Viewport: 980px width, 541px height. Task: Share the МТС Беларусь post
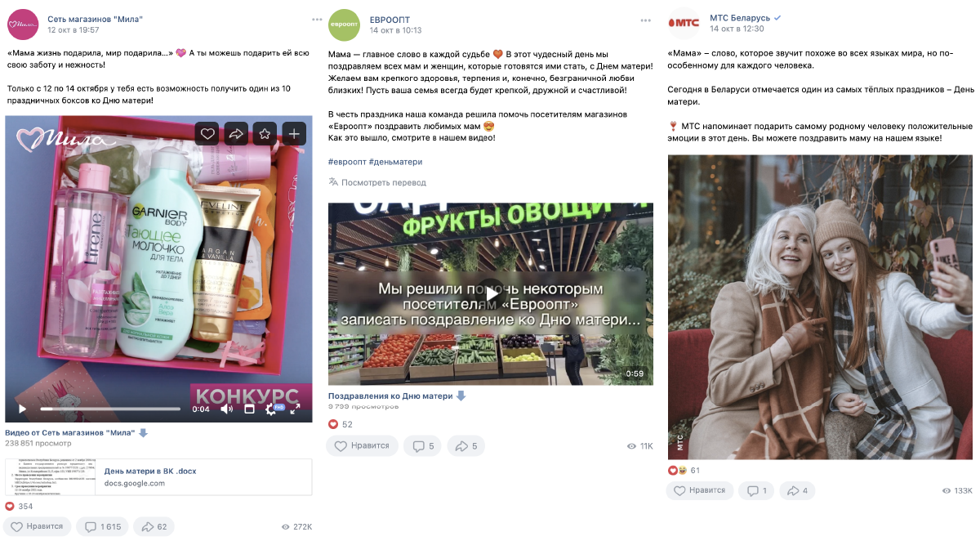(796, 490)
